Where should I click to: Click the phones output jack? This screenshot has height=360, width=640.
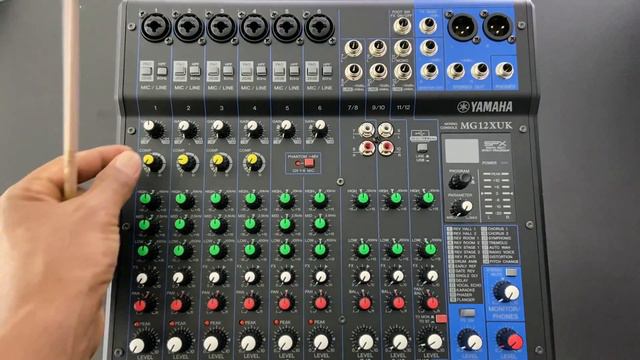pos(505,71)
